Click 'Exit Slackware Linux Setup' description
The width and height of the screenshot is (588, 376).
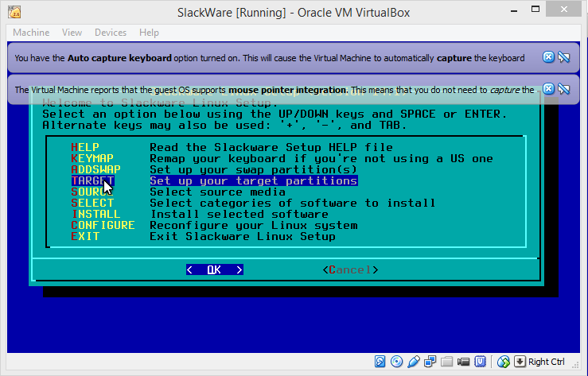pos(243,236)
